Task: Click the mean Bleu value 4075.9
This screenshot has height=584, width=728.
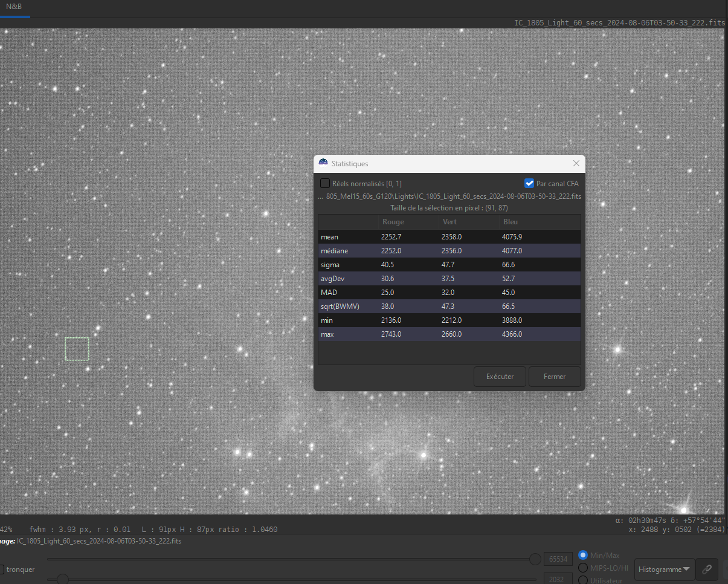Action: click(x=512, y=237)
